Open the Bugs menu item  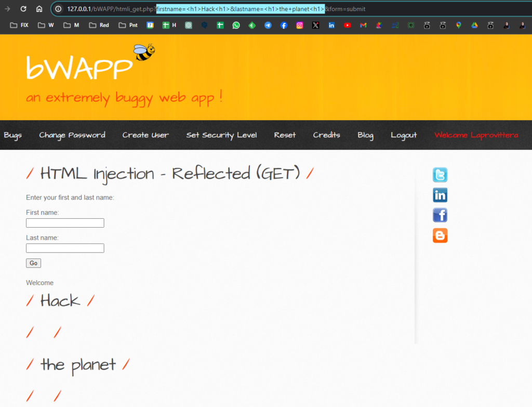click(13, 135)
